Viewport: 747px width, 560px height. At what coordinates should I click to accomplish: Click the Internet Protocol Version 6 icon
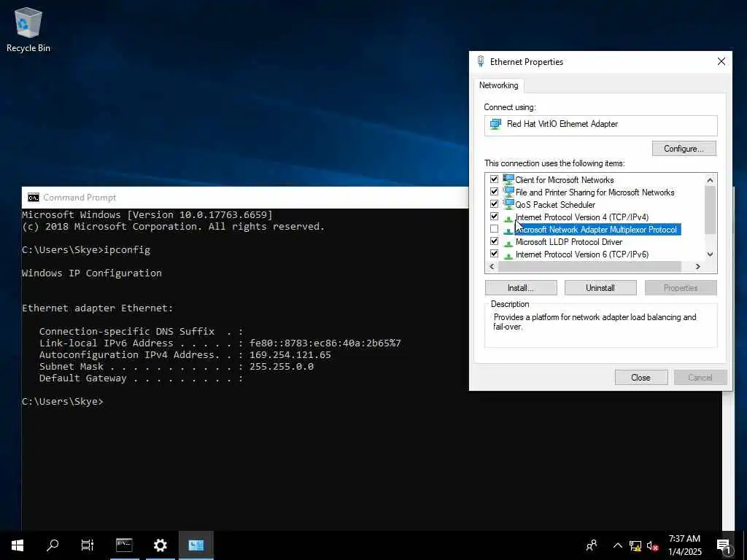coord(508,254)
